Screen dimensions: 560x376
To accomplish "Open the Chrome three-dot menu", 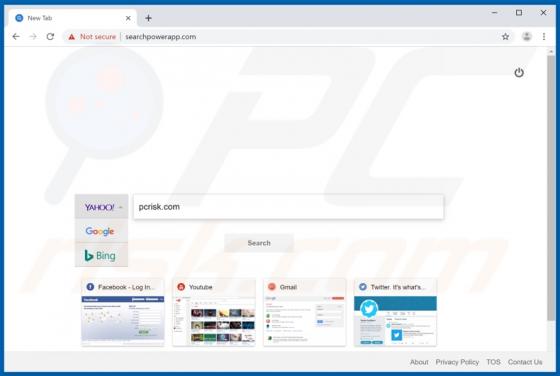I will click(544, 36).
